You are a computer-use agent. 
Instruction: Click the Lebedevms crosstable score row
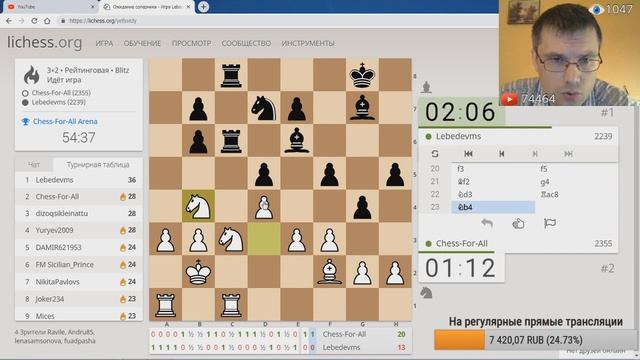[281, 347]
